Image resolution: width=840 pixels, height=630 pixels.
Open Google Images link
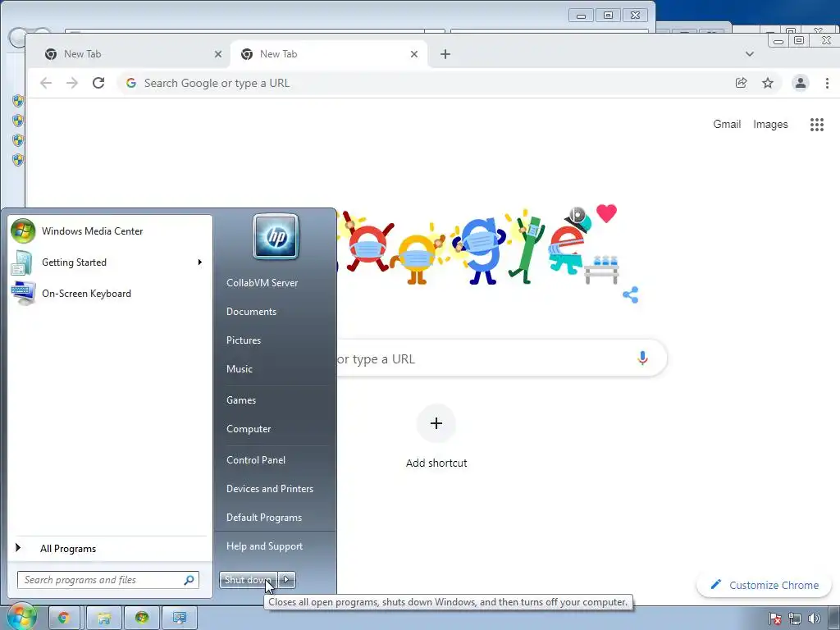(x=770, y=125)
